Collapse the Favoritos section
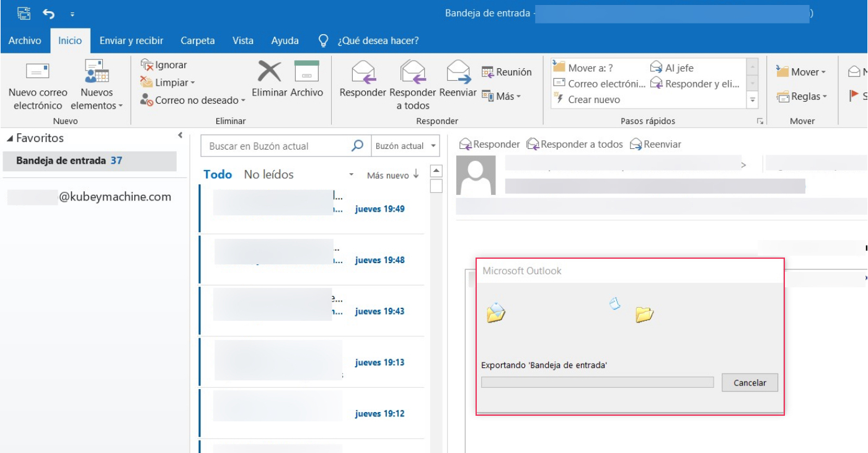Image resolution: width=868 pixels, height=453 pixels. click(x=10, y=138)
